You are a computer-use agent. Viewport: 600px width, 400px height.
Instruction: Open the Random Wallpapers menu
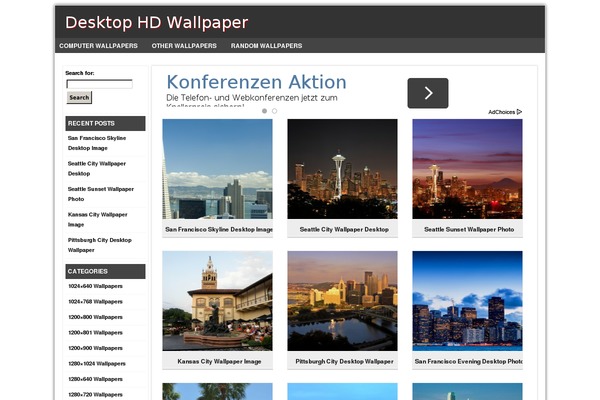point(266,46)
